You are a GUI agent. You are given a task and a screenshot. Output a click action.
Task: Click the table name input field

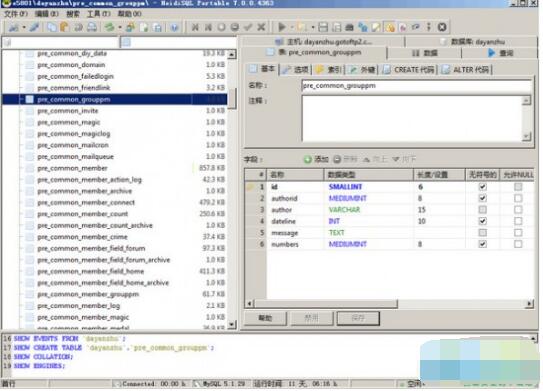[417, 86]
